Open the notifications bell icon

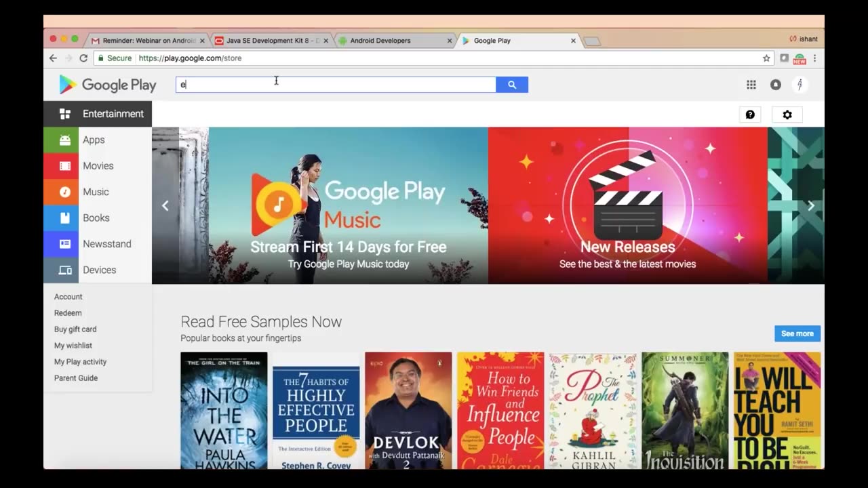776,85
